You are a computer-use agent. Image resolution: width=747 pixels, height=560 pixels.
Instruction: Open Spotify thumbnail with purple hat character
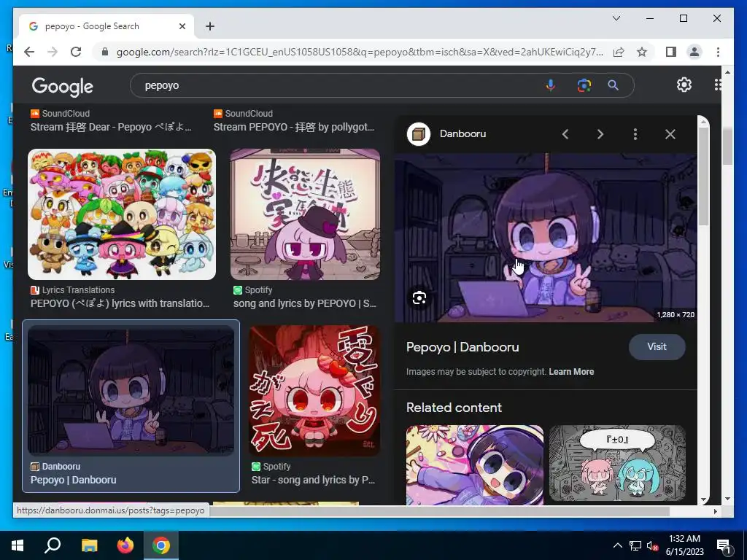pyautogui.click(x=306, y=214)
